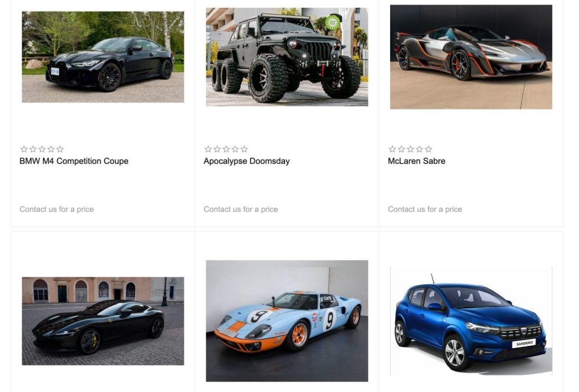The image size is (579, 392).
Task: Rate Apocalypse Doomsday with the first star
Action: point(208,149)
